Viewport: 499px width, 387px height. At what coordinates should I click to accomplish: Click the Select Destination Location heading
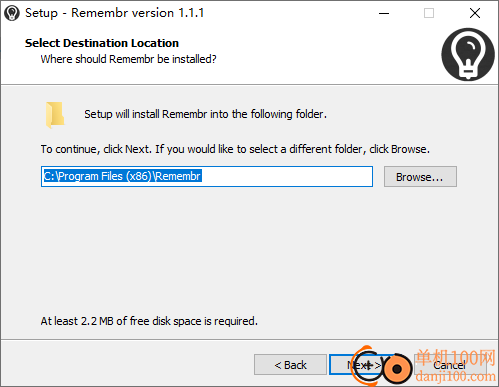point(102,43)
